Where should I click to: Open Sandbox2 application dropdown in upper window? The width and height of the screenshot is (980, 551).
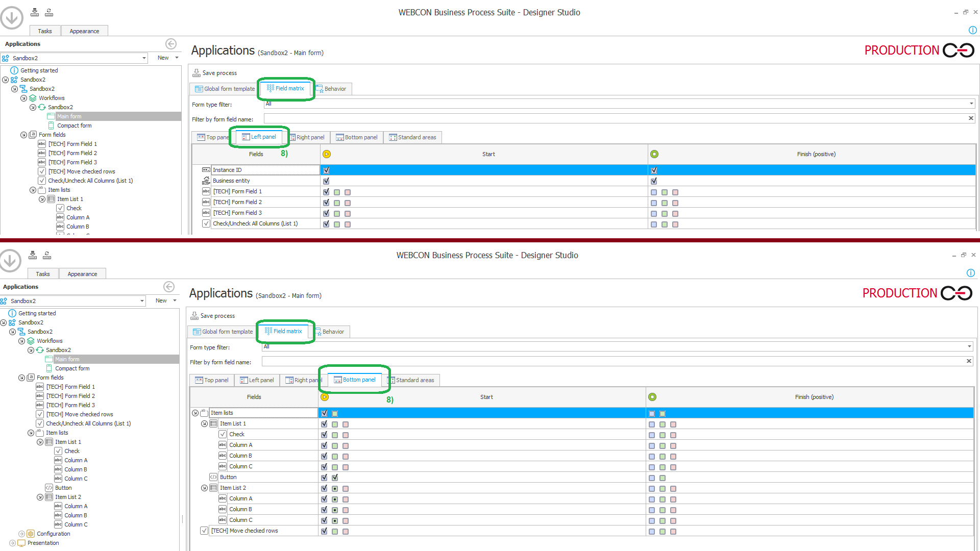(x=144, y=58)
